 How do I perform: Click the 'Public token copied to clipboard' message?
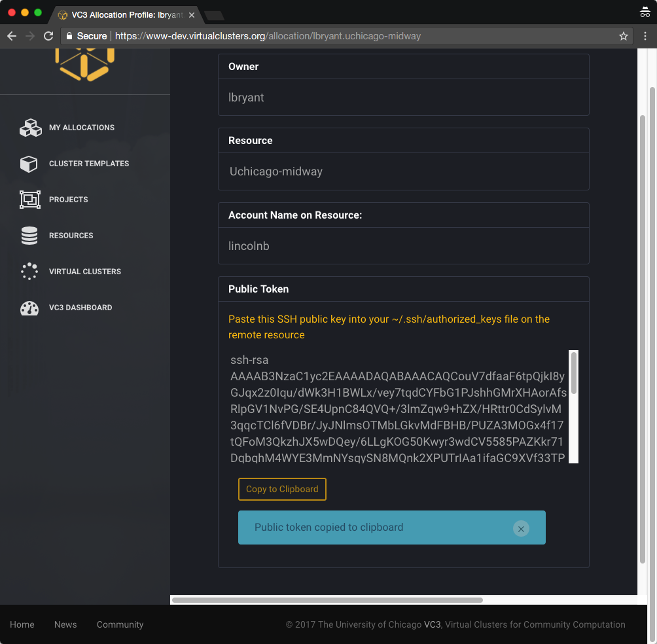(x=329, y=527)
